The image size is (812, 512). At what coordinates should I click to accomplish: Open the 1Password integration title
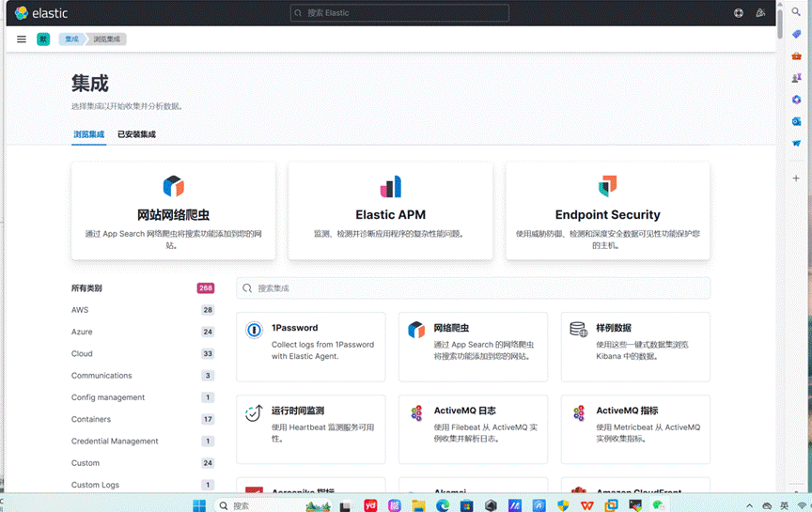coord(295,328)
